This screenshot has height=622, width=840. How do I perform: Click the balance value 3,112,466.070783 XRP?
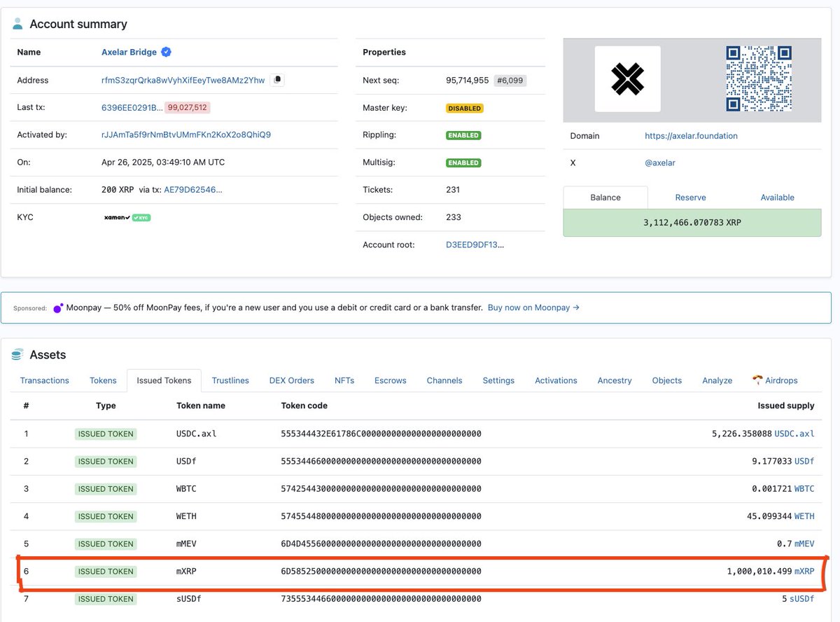[692, 223]
